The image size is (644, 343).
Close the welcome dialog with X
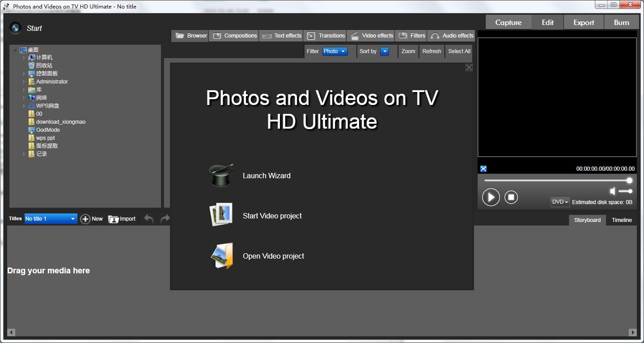pyautogui.click(x=469, y=67)
